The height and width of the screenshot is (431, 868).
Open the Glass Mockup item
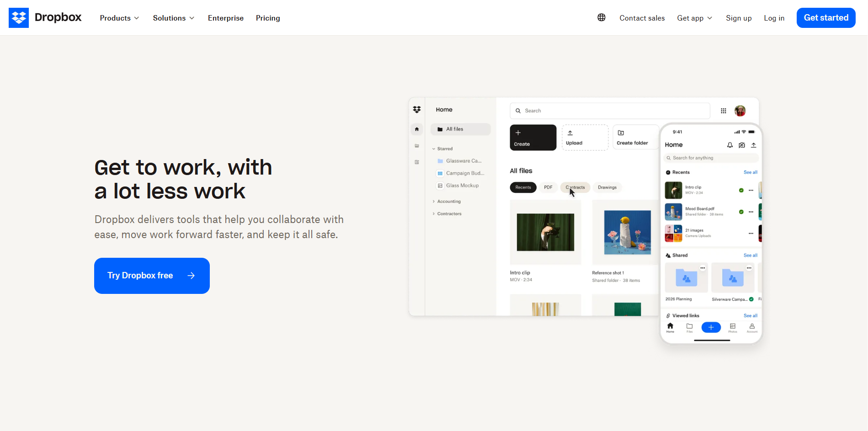pos(458,186)
